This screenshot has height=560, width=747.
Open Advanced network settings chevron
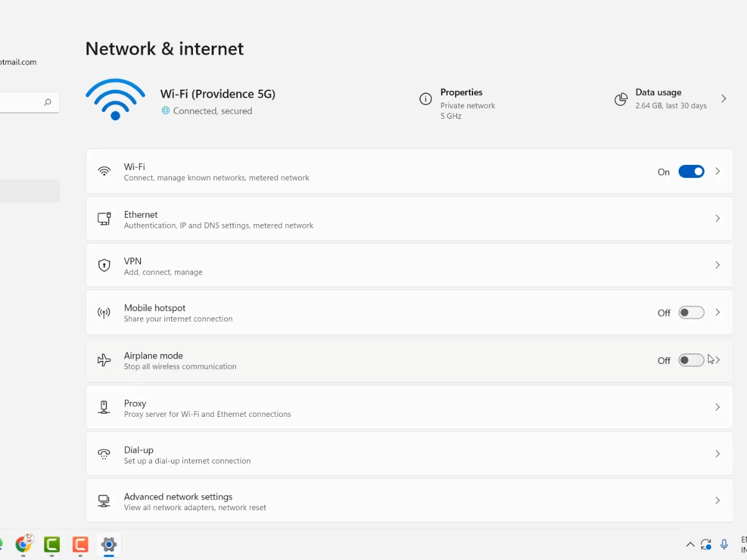pyautogui.click(x=717, y=501)
